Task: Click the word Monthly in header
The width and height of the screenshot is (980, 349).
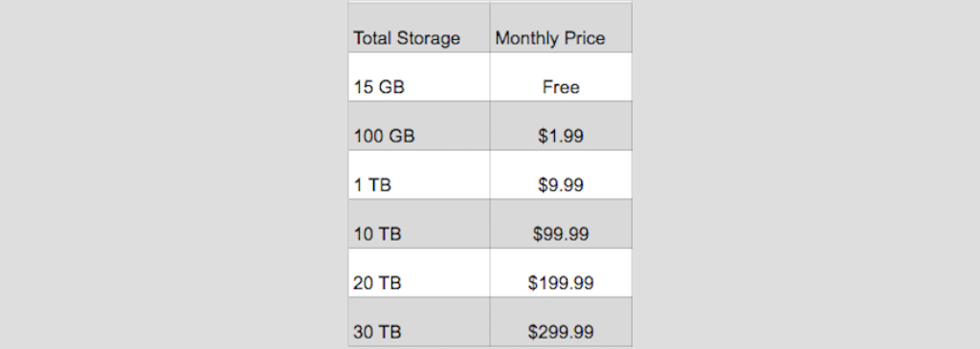Action: pyautogui.click(x=526, y=39)
